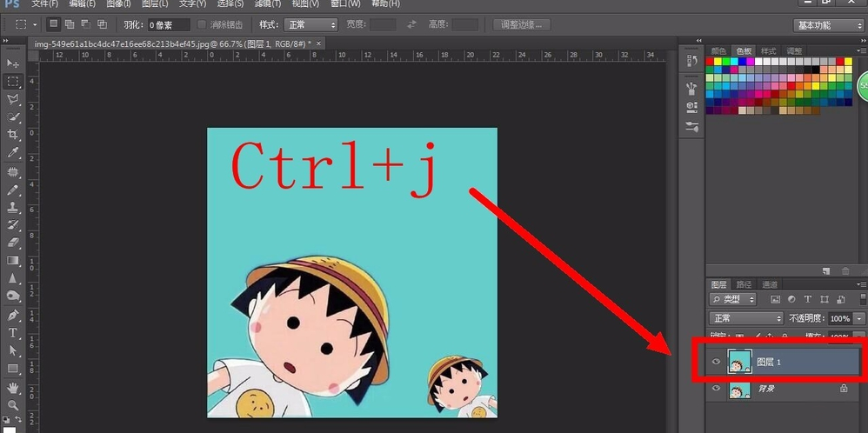Open the History panel icon
868x433 pixels.
coord(692,61)
